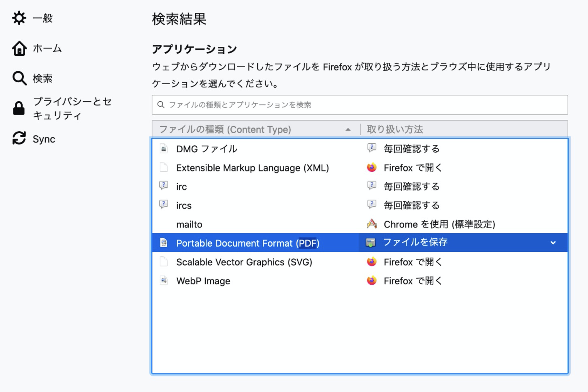Click the search magnifier inside the filter field
This screenshot has width=588, height=392.
coord(161,105)
